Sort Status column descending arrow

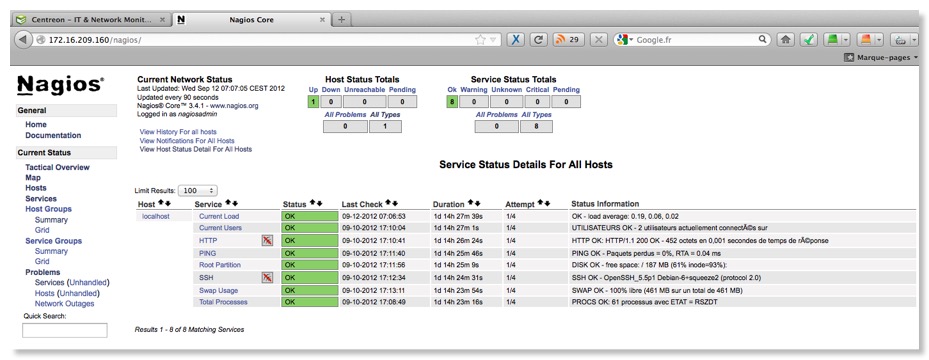[x=319, y=203]
